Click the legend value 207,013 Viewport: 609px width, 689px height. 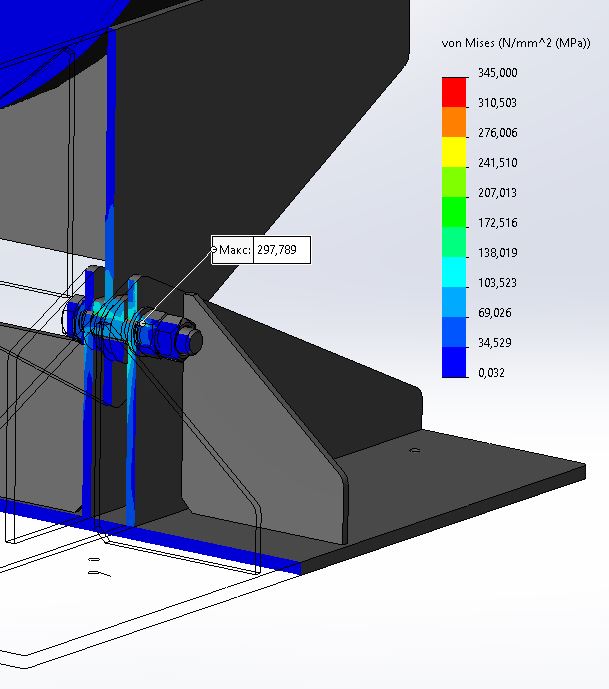point(497,193)
